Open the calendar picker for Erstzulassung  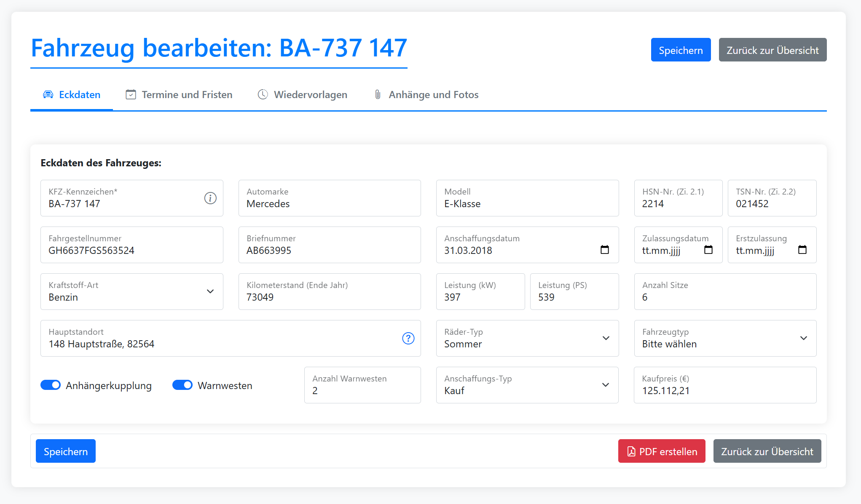point(802,250)
